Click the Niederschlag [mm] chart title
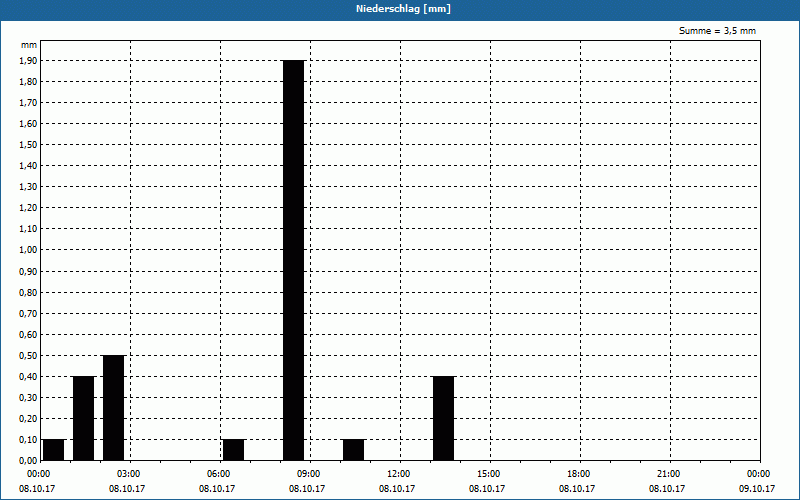The image size is (800, 500). [x=403, y=9]
